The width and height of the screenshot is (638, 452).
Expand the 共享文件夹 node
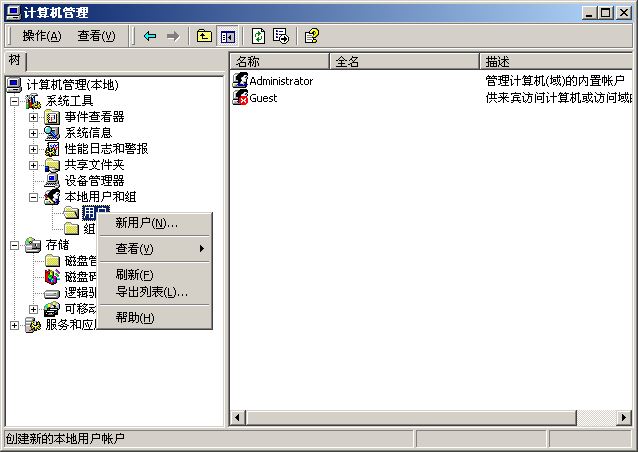[33, 165]
